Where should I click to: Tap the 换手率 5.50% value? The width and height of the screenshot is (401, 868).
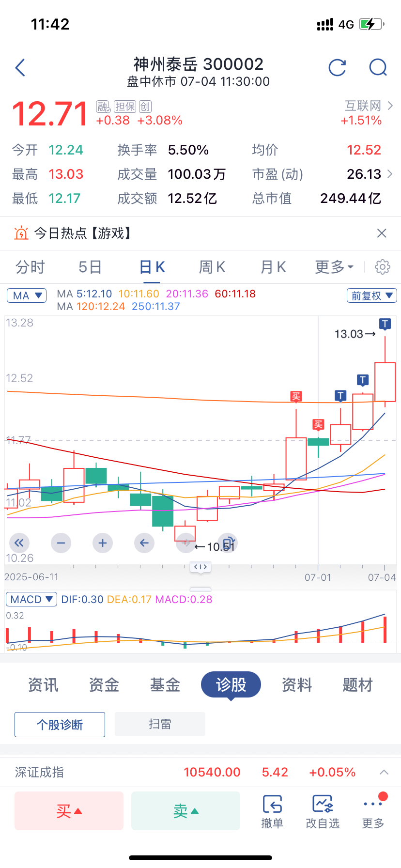[x=188, y=150]
